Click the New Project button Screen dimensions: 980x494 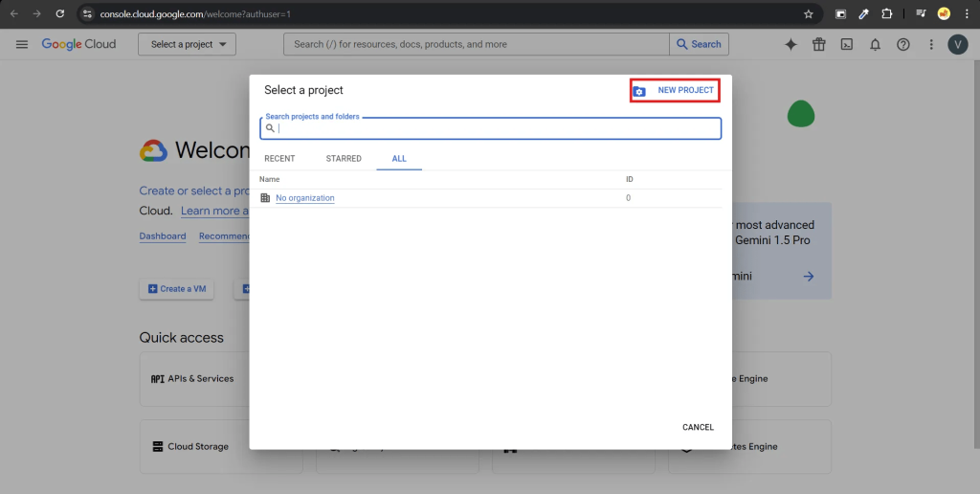[675, 90]
